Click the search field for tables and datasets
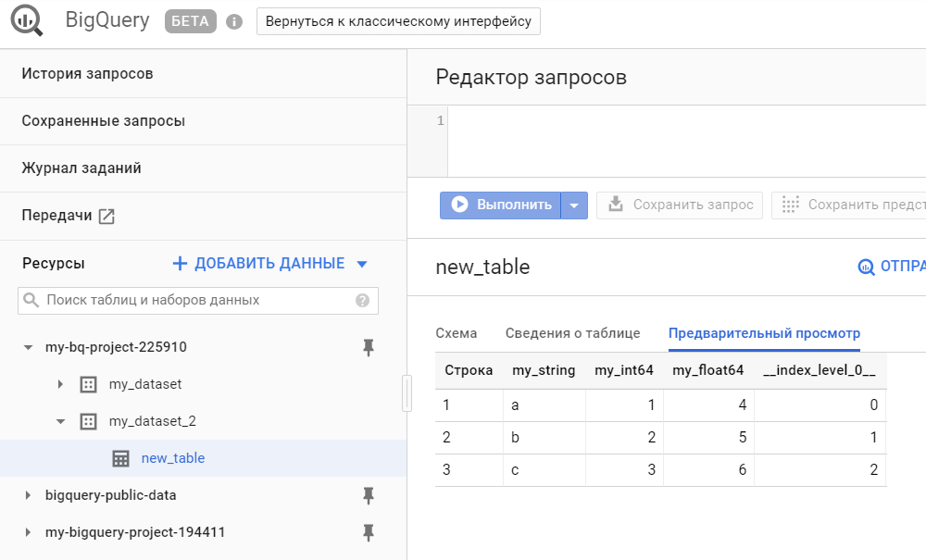The width and height of the screenshot is (926, 560). tap(194, 300)
